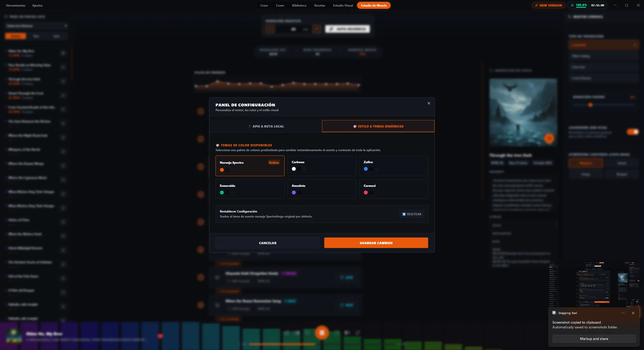Screen dimensions: 644x350
Task: Switch to Estudio Visual
Action: coord(343,5)
